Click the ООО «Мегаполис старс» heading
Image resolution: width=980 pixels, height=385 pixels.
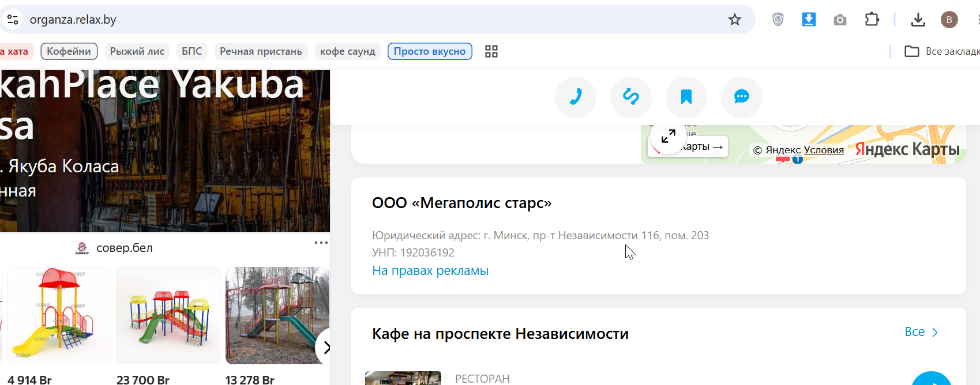462,203
